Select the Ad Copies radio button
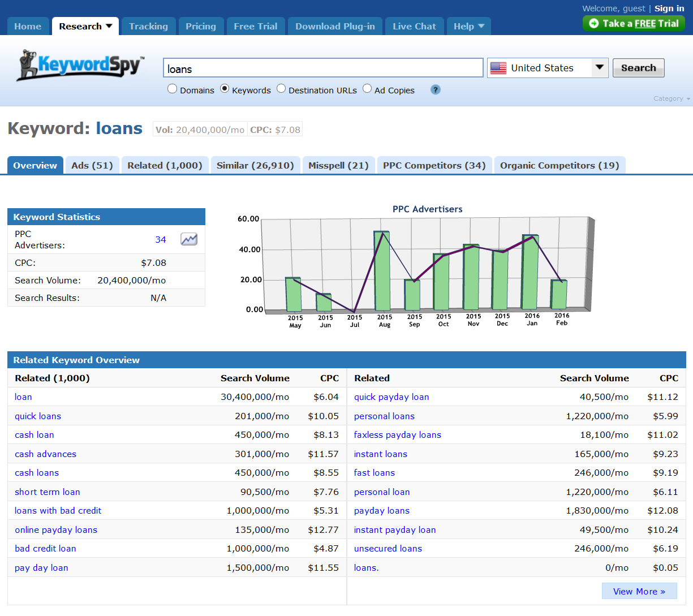Image resolution: width=693 pixels, height=616 pixels. pyautogui.click(x=367, y=89)
